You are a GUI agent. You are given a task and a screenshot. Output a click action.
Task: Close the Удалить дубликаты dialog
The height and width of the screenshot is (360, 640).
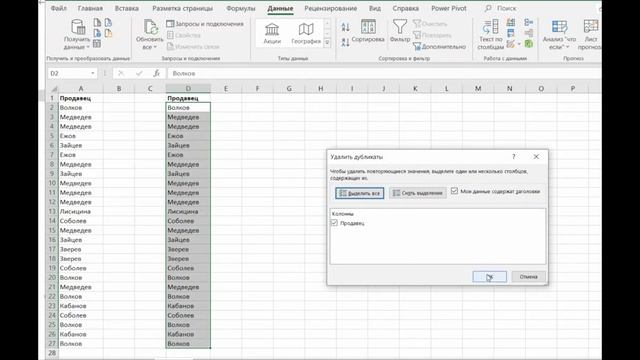click(536, 157)
